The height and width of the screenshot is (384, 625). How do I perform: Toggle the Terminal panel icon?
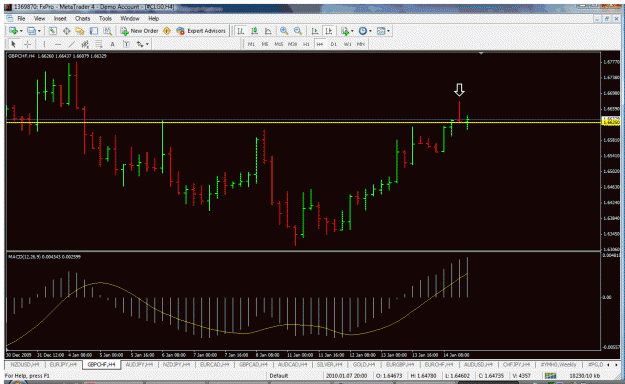click(x=94, y=31)
